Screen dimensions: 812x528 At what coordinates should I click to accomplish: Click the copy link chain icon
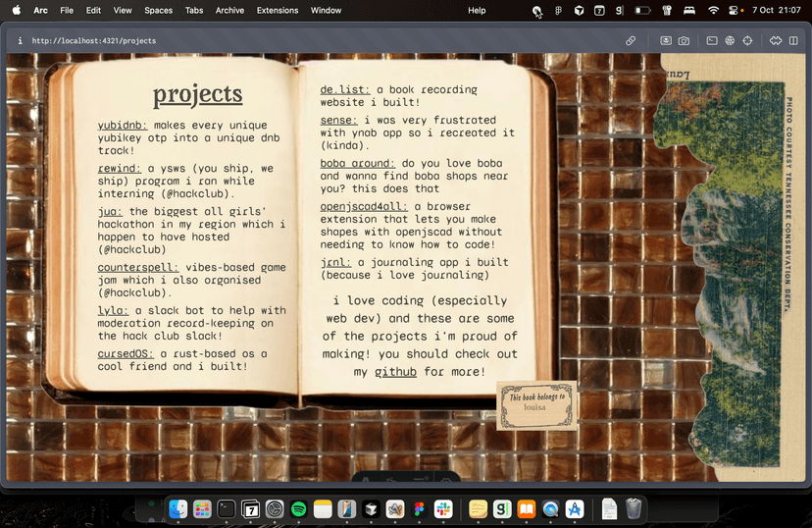(x=631, y=41)
